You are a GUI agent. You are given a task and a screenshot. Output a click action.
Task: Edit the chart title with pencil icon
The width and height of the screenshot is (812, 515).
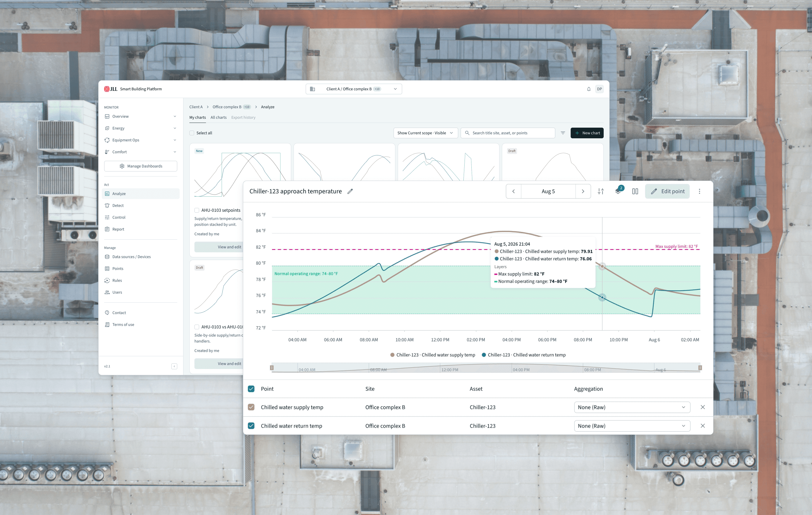pyautogui.click(x=350, y=191)
